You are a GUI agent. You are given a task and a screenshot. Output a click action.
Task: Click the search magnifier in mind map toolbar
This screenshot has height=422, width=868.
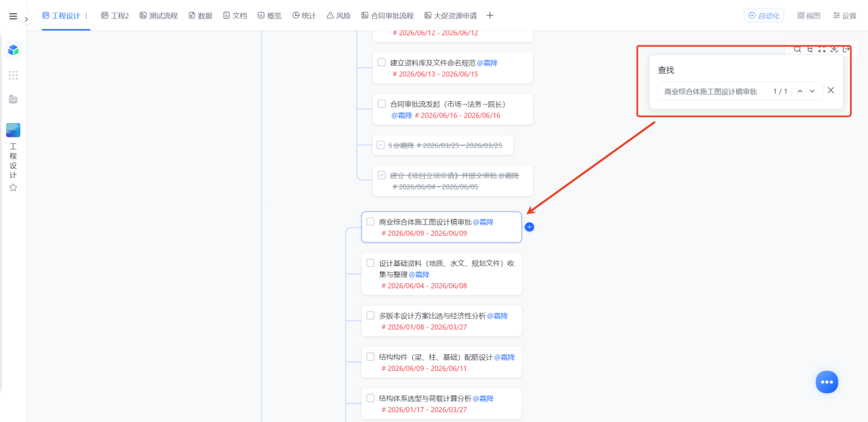click(x=797, y=49)
